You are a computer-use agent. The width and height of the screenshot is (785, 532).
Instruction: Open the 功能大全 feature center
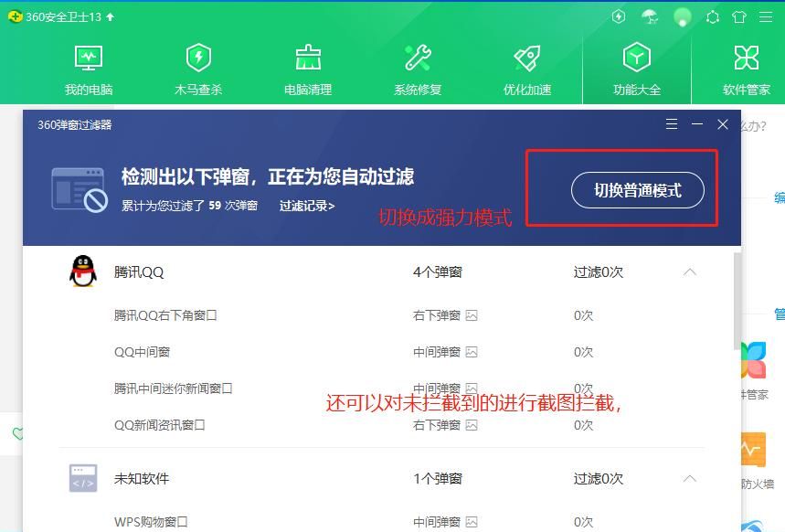point(637,67)
